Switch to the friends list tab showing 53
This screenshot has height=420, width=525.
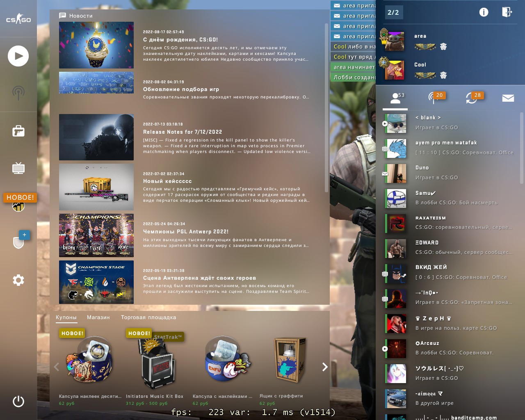click(395, 98)
